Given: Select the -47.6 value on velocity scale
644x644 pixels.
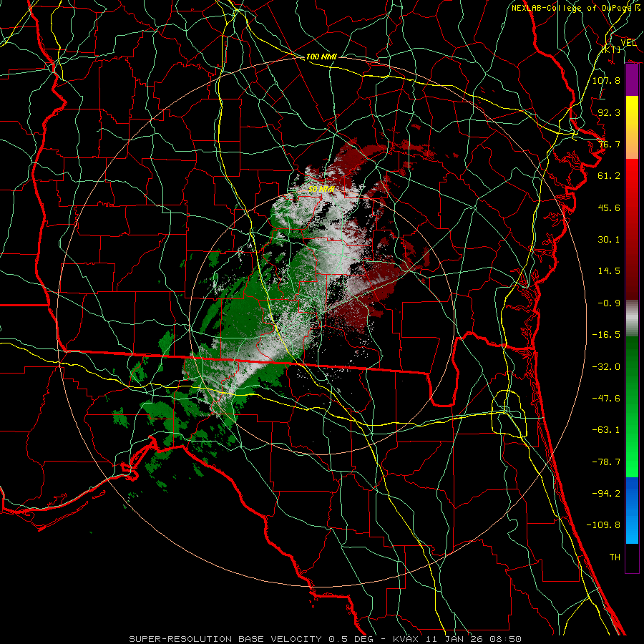Looking at the screenshot, I should (x=606, y=399).
